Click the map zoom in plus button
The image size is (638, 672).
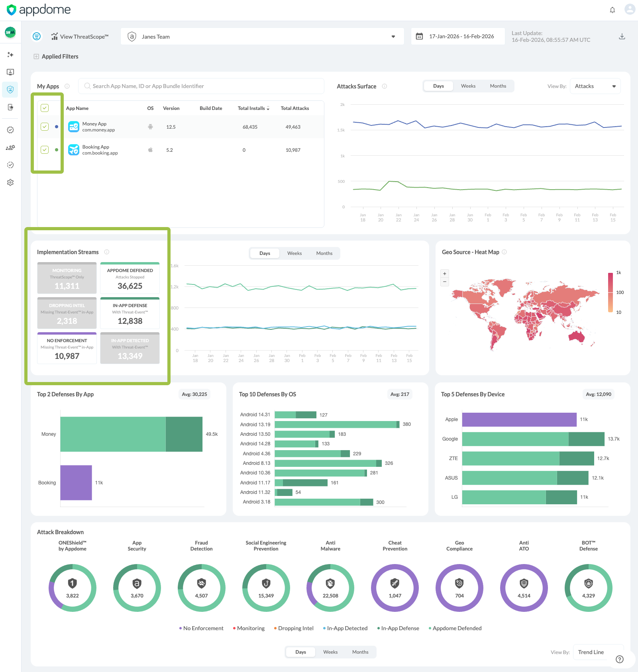pos(445,274)
